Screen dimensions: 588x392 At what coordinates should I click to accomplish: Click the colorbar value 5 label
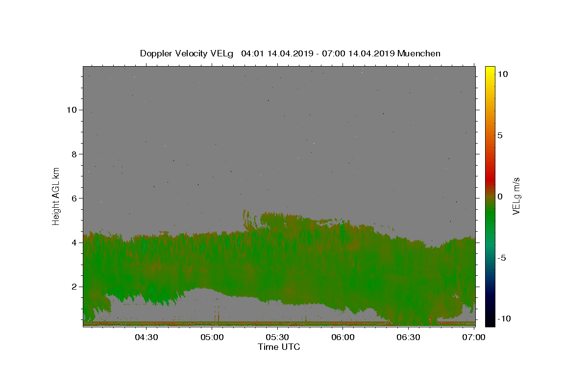(500, 135)
